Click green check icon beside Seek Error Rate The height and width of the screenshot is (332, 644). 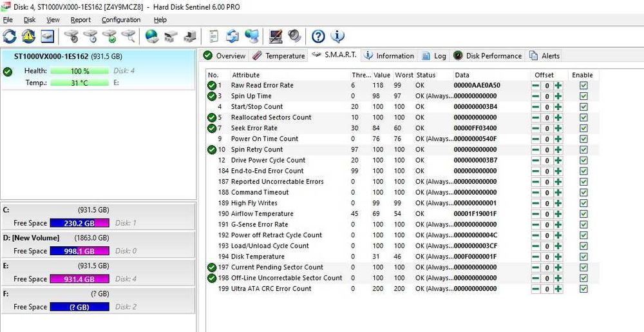click(212, 128)
